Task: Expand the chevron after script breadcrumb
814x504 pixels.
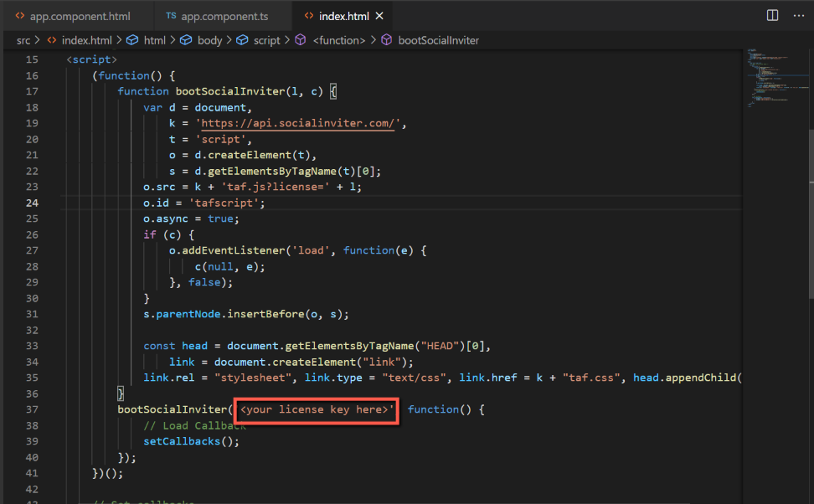Action: click(287, 40)
